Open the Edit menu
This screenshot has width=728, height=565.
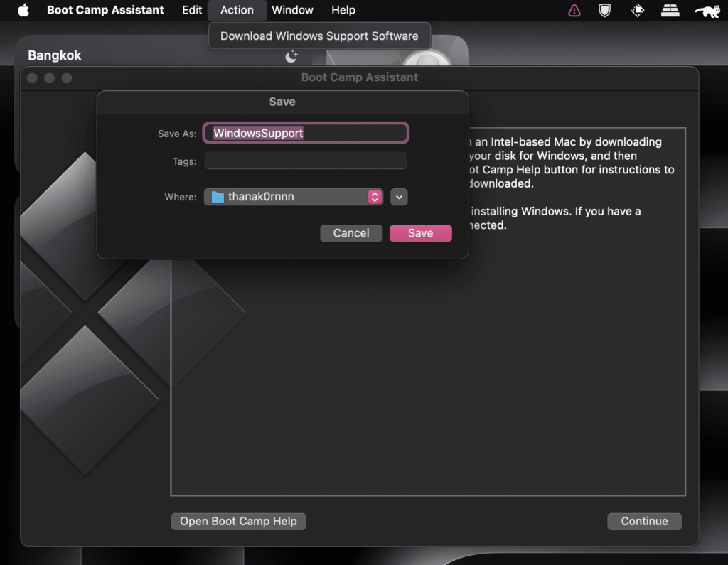(192, 10)
